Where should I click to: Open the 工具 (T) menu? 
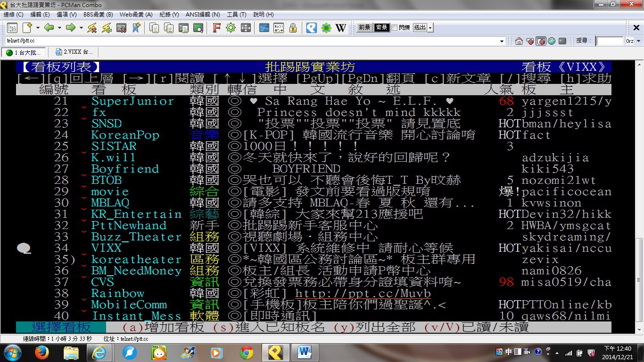(x=237, y=15)
